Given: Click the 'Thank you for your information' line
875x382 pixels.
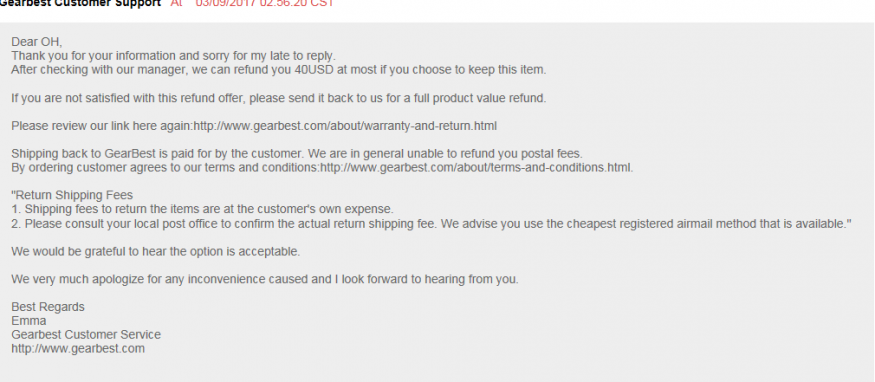Looking at the screenshot, I should pos(174,56).
